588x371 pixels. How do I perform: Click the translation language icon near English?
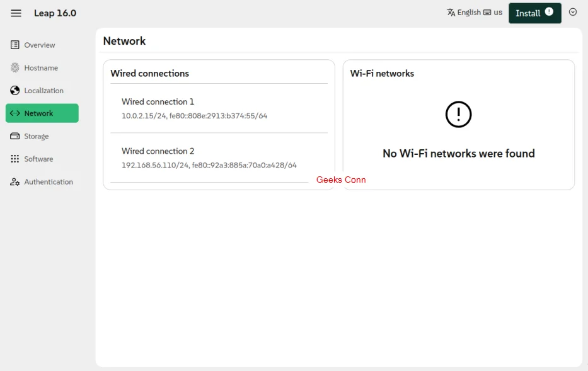tap(450, 12)
